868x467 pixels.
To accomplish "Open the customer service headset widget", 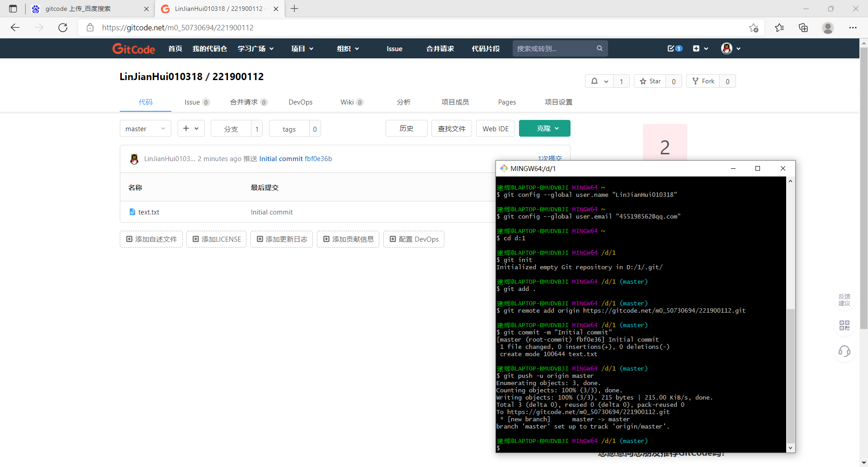I will (x=844, y=351).
